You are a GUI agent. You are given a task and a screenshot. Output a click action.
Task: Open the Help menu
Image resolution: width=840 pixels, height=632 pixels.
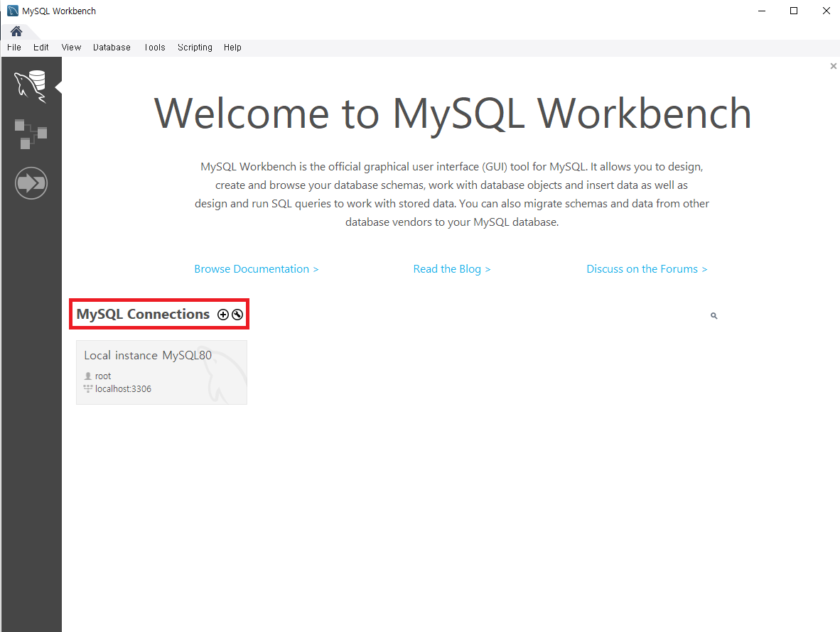pos(232,48)
